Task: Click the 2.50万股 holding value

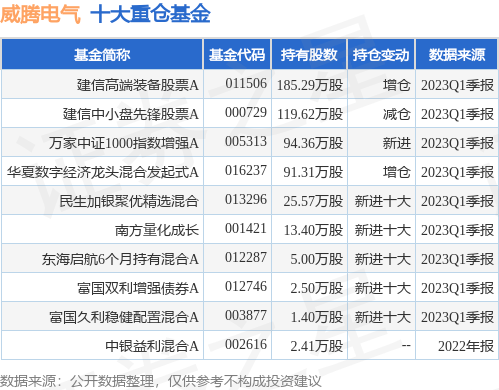Action: pyautogui.click(x=317, y=288)
